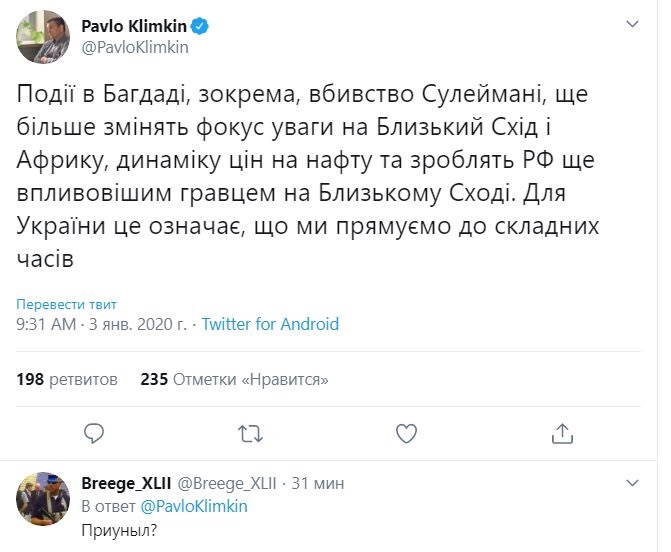Open Pavlo Klimkin's profile avatar
Screen dimensions: 671x552
click(42, 38)
